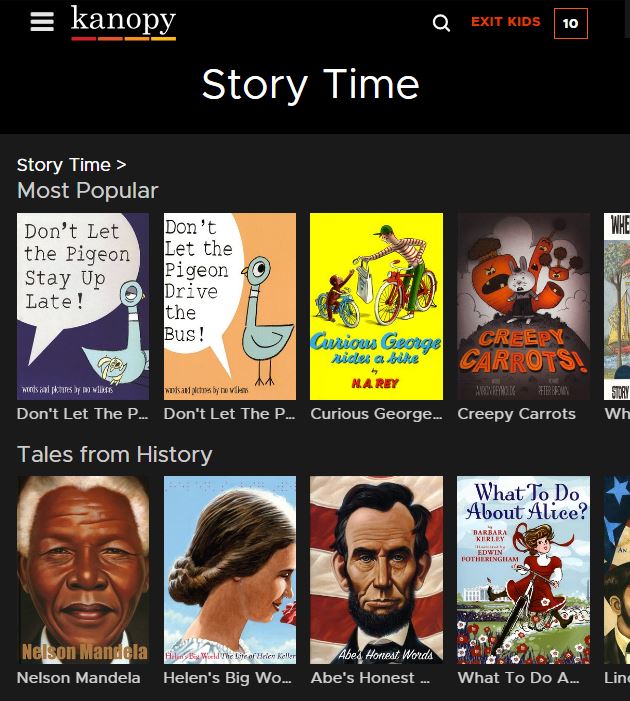Open What To Do About Alice cover
Image resolution: width=630 pixels, height=701 pixels.
pos(524,570)
